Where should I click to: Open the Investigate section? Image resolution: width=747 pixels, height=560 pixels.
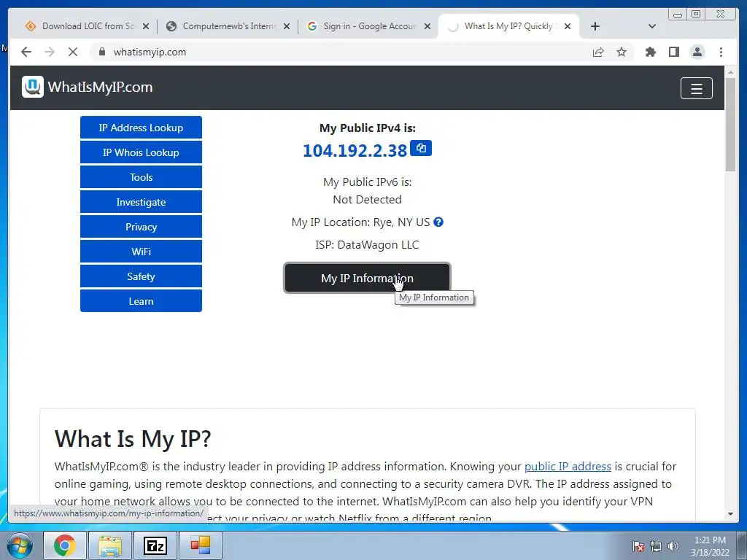point(141,202)
